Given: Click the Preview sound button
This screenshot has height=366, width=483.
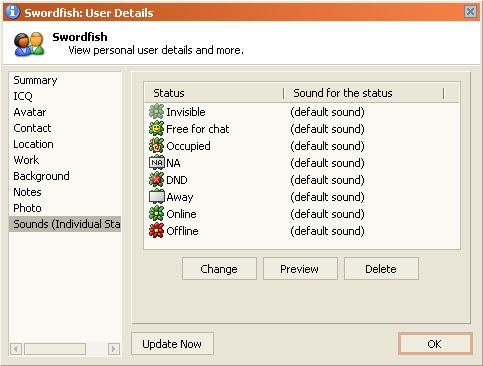Looking at the screenshot, I should pyautogui.click(x=300, y=269).
